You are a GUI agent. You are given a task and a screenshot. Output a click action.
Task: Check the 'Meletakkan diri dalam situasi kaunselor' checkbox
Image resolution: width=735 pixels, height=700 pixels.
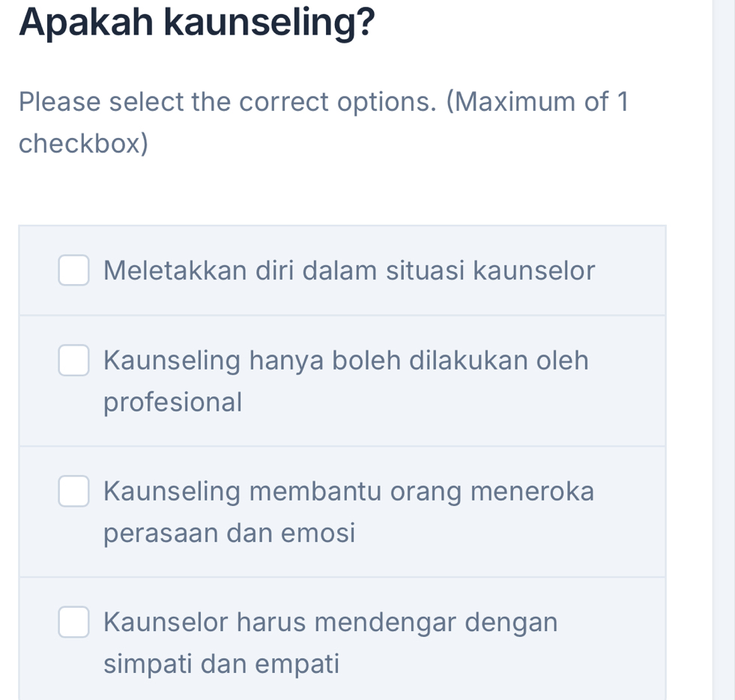(73, 271)
